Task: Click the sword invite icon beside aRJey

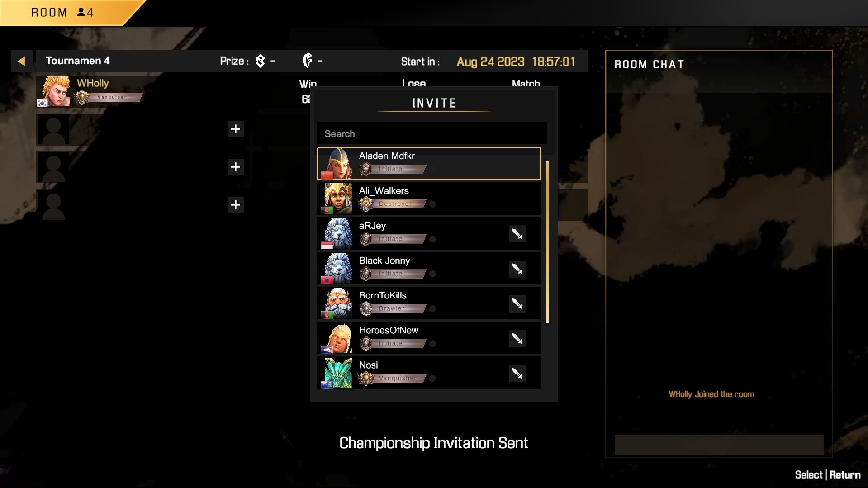Action: point(517,234)
